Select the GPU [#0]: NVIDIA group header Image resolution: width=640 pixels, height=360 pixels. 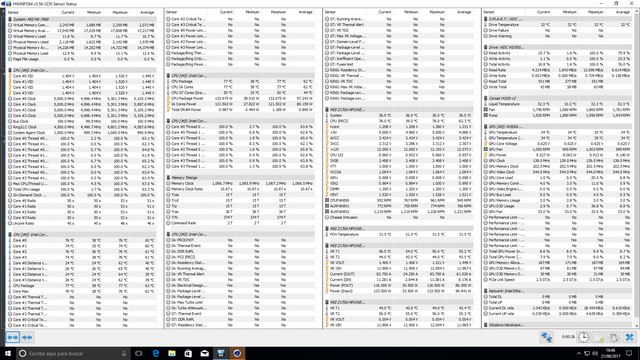click(558, 127)
